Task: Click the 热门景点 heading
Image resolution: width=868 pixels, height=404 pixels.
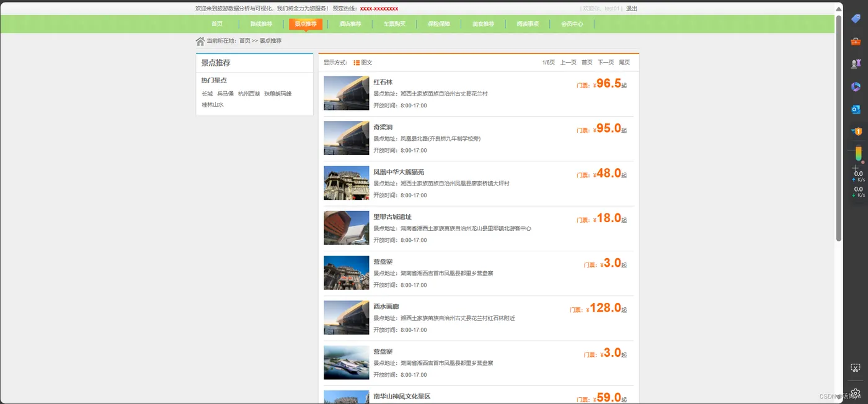Action: click(x=214, y=81)
